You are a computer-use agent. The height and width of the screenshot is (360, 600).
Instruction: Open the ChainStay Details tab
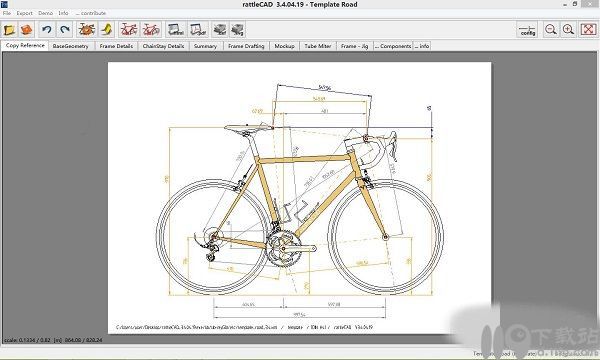click(x=163, y=46)
